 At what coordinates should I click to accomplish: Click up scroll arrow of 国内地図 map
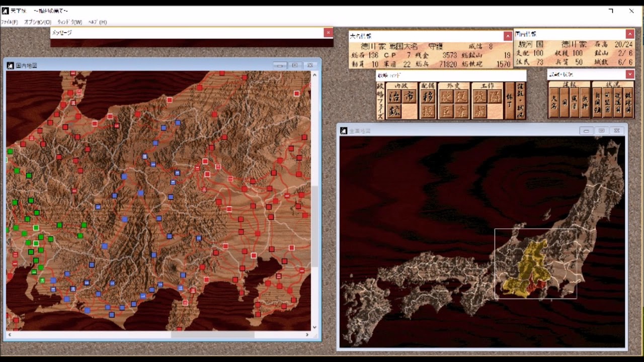coord(315,74)
